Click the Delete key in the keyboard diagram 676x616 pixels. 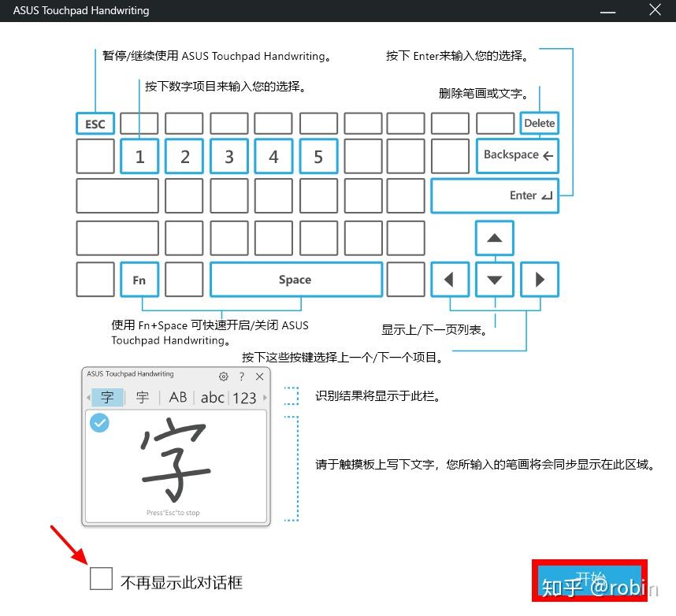click(x=539, y=123)
